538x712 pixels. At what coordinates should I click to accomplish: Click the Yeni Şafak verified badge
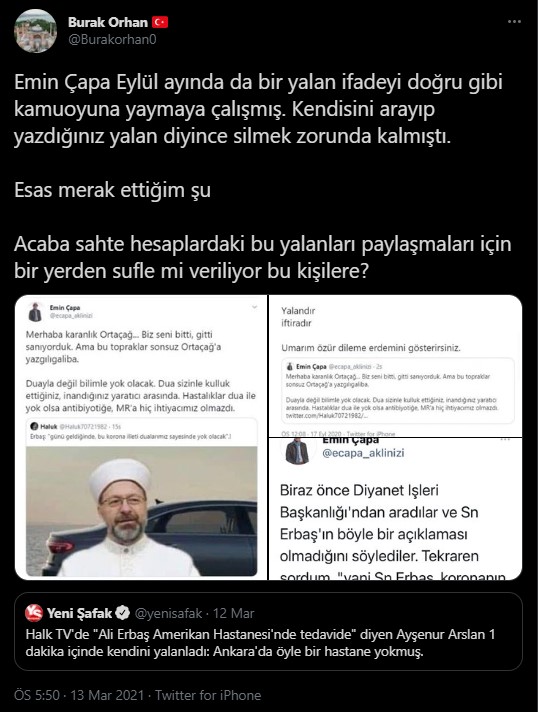[123, 613]
